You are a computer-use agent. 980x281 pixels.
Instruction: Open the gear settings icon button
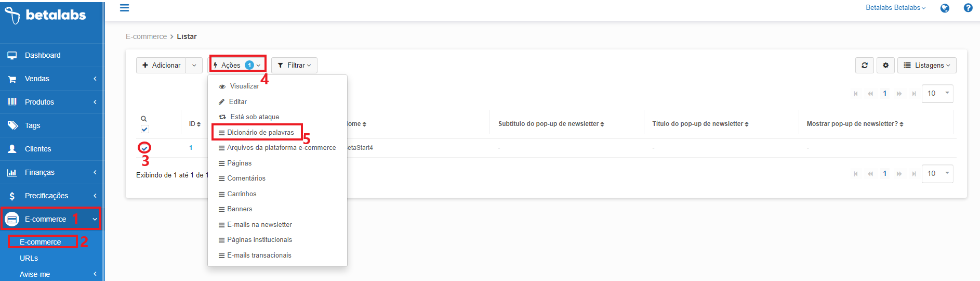[885, 65]
